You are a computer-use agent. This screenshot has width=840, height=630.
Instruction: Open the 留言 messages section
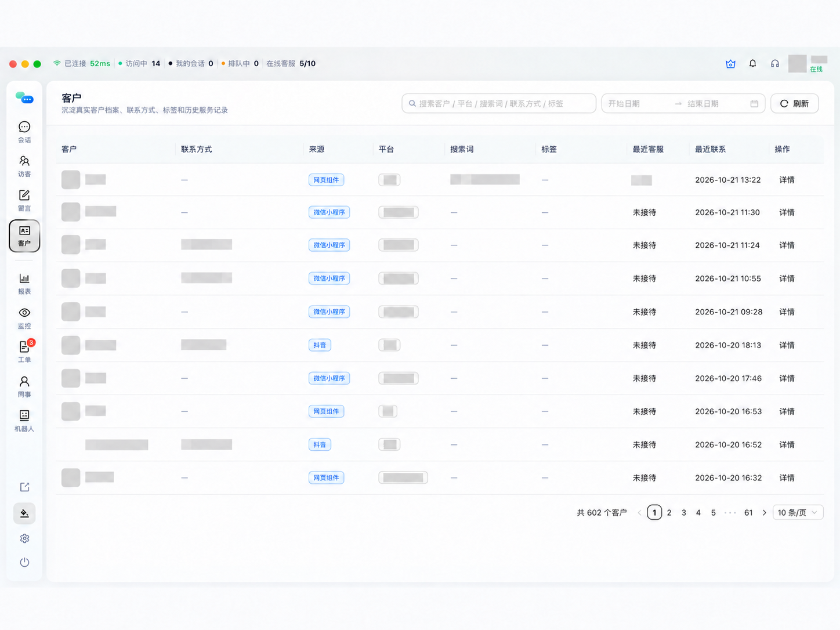coord(24,200)
